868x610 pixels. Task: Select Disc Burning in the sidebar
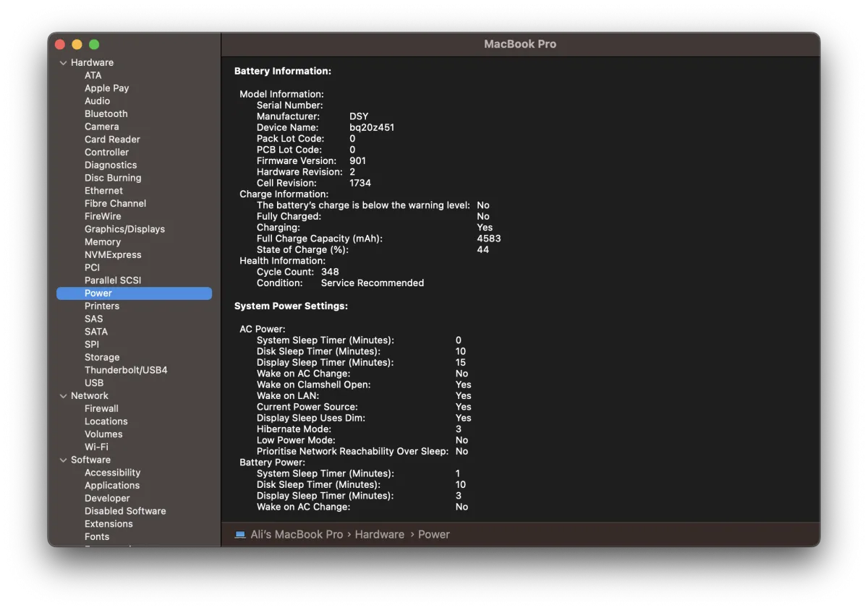(x=113, y=178)
